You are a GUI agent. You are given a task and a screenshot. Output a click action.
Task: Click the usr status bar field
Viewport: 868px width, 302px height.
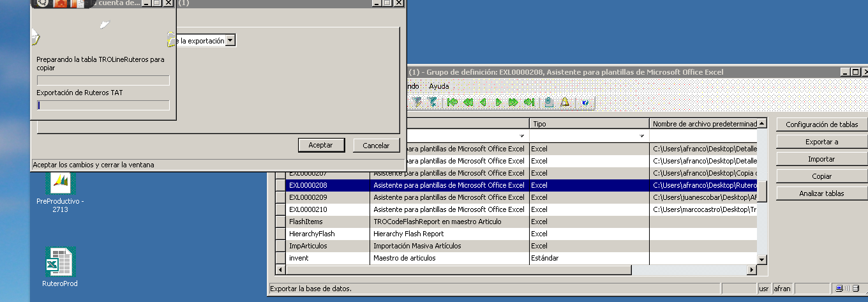point(764,289)
